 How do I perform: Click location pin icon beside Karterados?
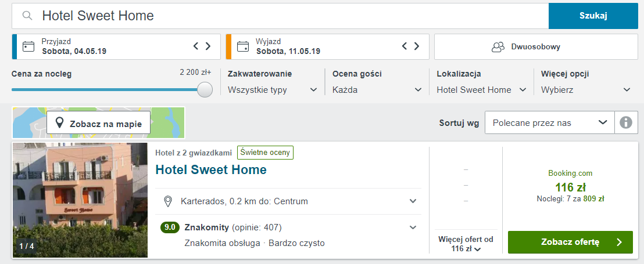(x=169, y=201)
